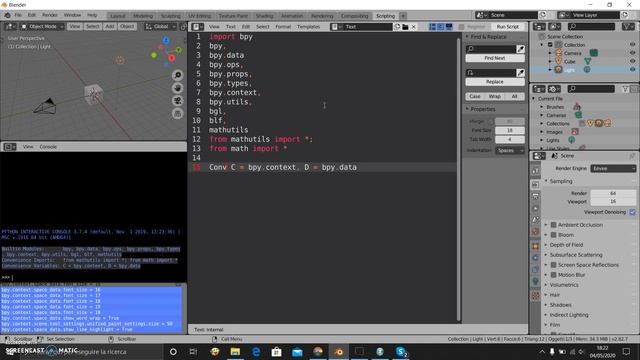Switch to the Layout workspace tab
Viewport: 640px width, 360px height.
pyautogui.click(x=118, y=16)
